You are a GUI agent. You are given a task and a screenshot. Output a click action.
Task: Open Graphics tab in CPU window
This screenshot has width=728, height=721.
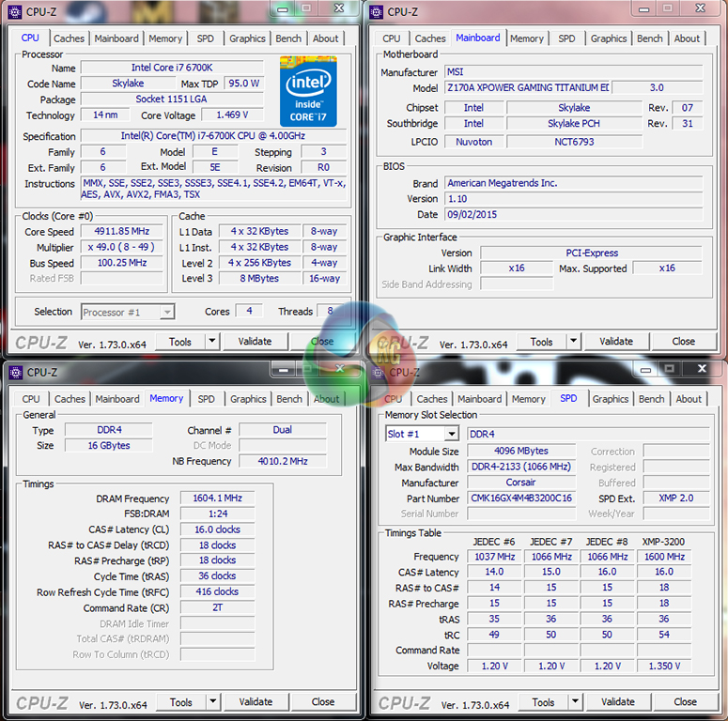coord(247,38)
